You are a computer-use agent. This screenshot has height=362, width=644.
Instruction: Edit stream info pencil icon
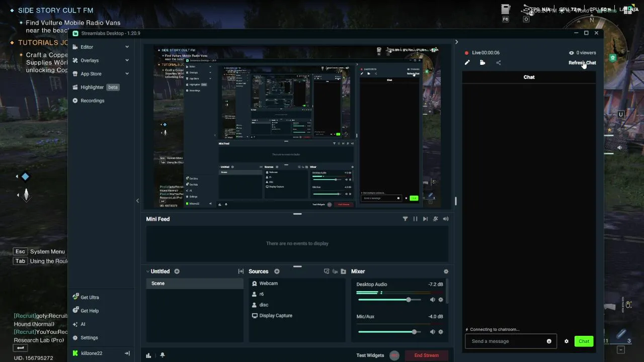[467, 63]
